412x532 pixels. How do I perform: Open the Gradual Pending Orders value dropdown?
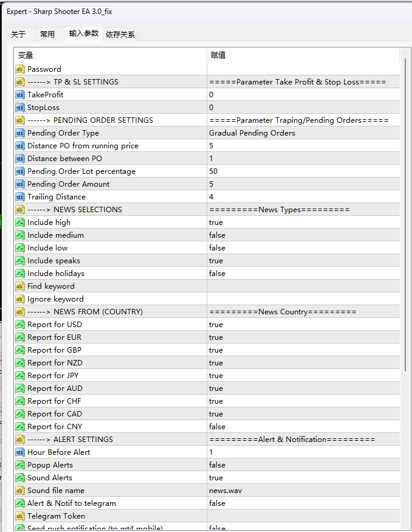click(303, 133)
